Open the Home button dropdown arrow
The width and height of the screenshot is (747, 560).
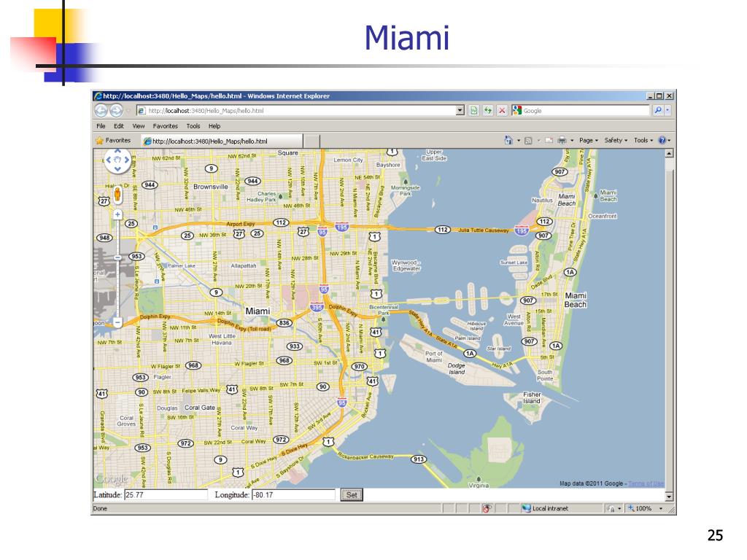coord(519,141)
